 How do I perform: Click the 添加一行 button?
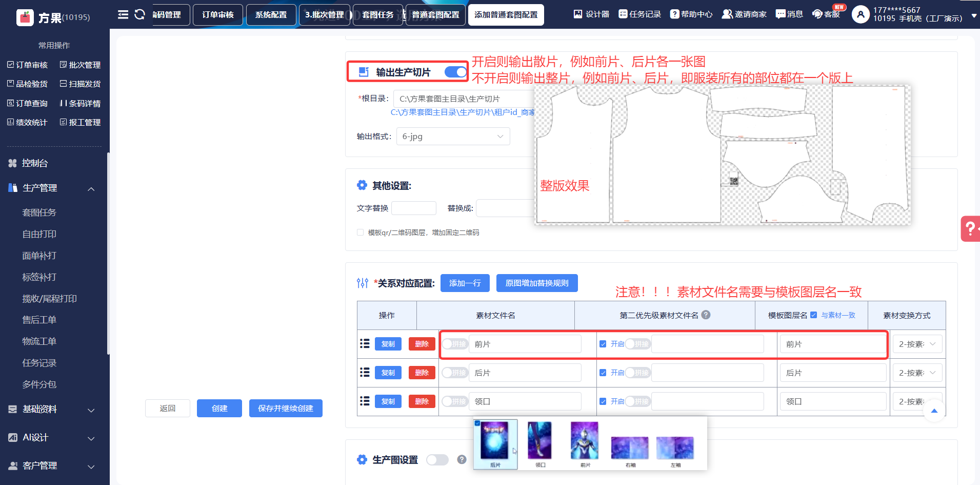465,283
